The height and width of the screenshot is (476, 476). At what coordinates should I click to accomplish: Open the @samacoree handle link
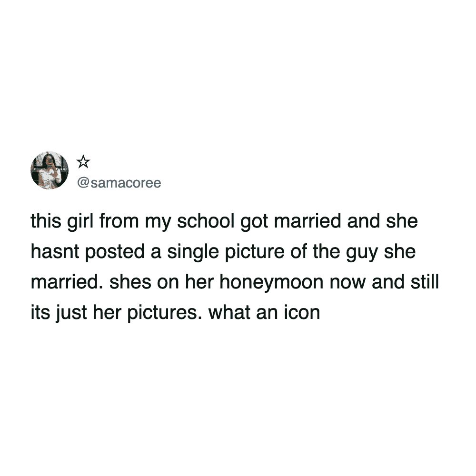pos(119,183)
